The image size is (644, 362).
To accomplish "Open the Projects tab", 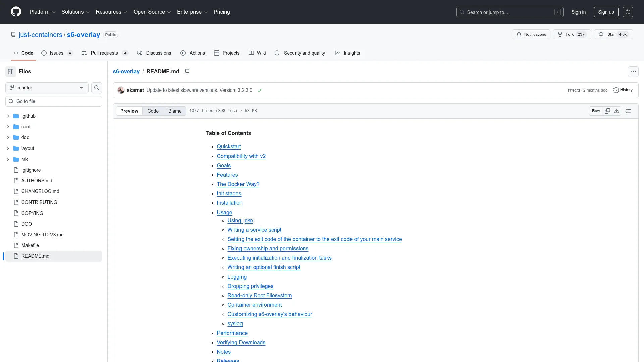I will [x=227, y=53].
